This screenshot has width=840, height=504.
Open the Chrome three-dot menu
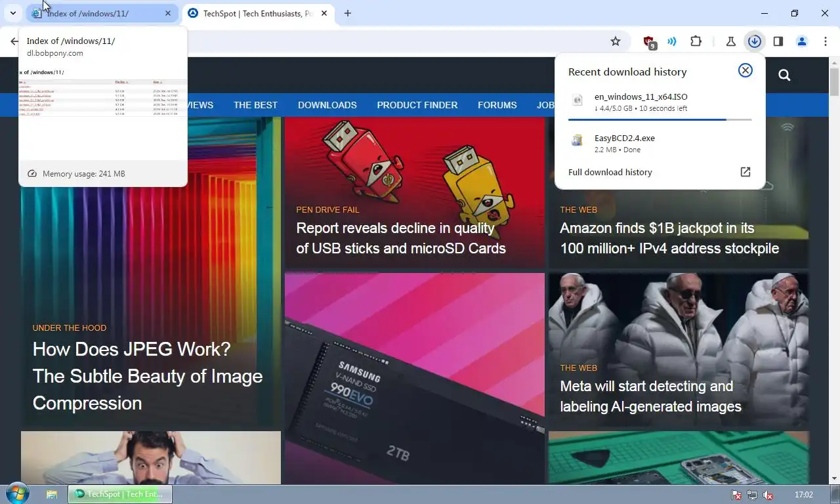826,41
